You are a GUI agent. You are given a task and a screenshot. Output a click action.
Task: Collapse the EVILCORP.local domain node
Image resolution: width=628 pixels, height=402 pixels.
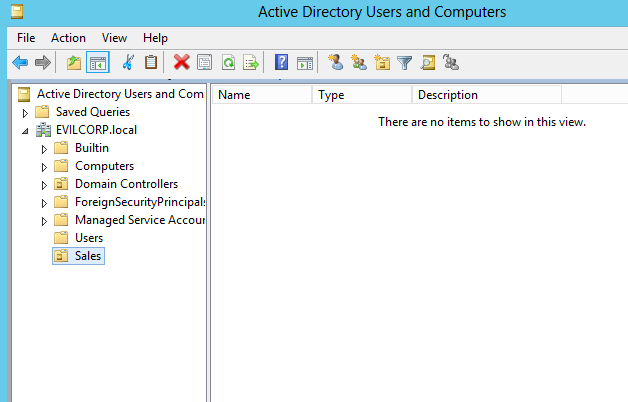tap(26, 131)
